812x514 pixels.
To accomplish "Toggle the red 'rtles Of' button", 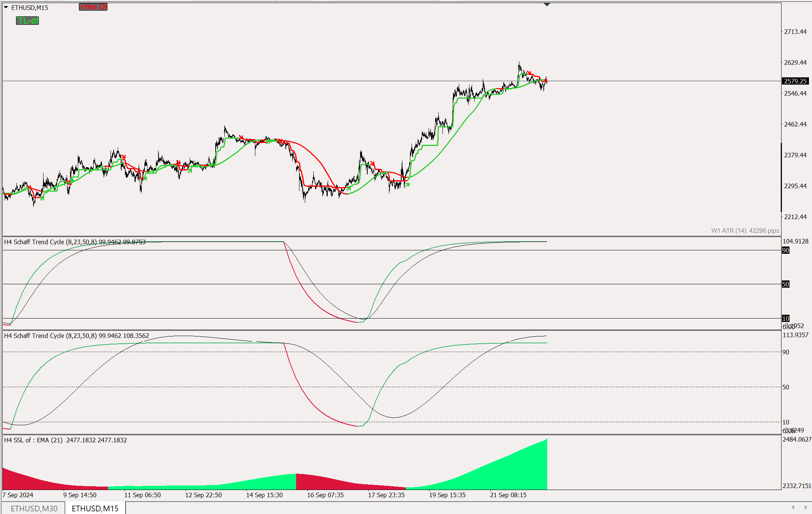I will click(93, 7).
